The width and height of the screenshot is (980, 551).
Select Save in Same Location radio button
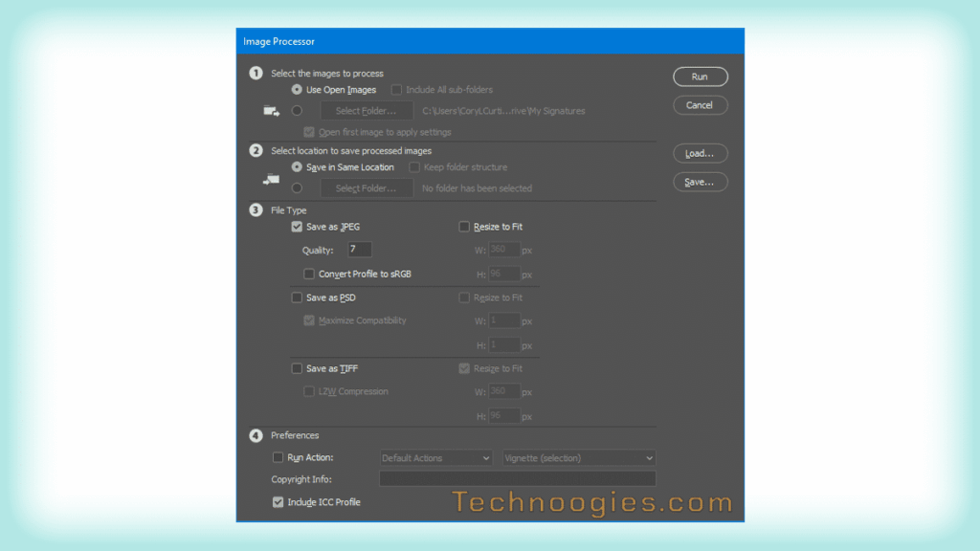click(297, 166)
